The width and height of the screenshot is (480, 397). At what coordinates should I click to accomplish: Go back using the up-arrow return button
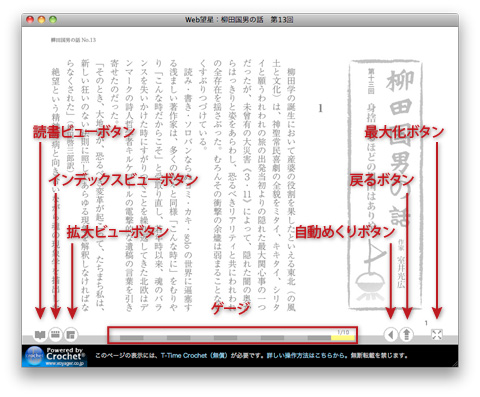[x=406, y=334]
